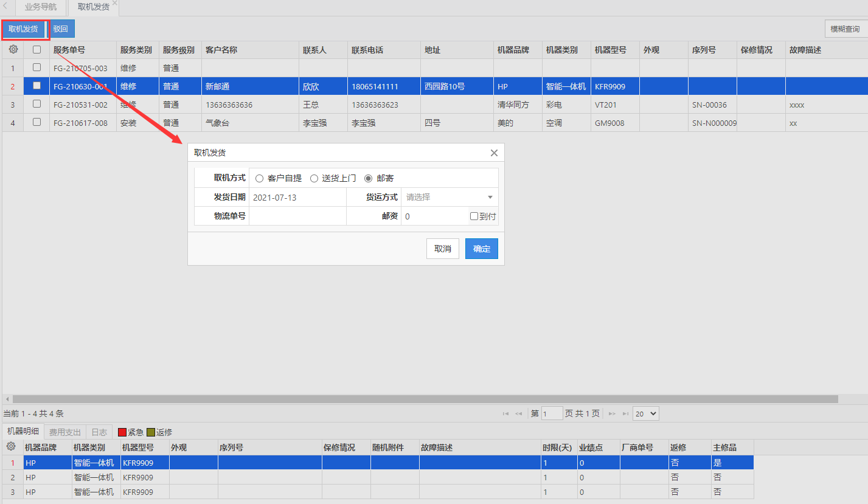Select the row FG-210705-003

[x=435, y=68]
